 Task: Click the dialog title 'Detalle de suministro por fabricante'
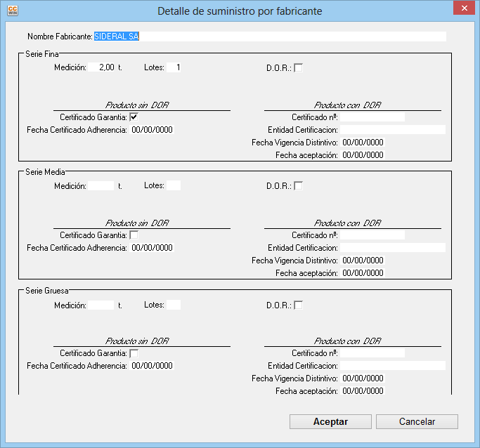click(x=240, y=11)
